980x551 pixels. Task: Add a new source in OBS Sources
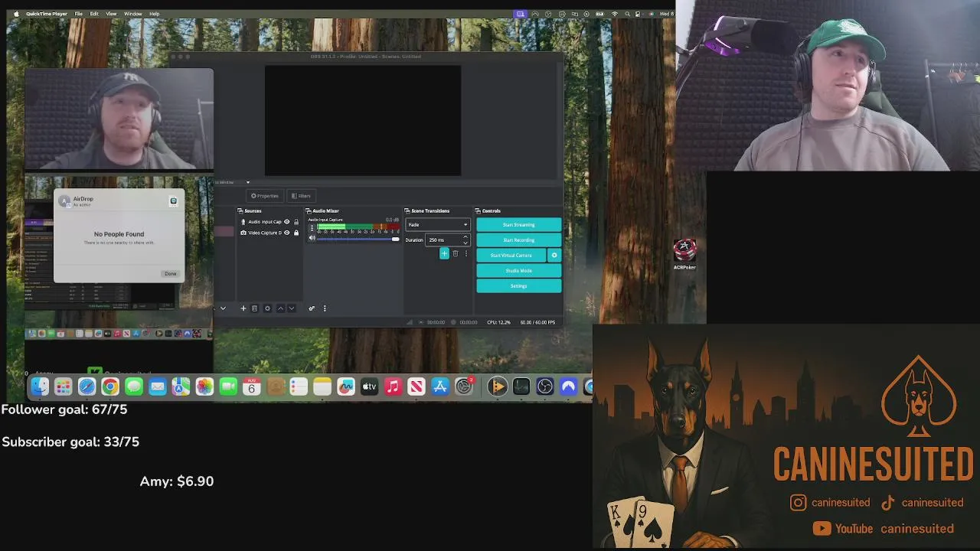tap(243, 308)
